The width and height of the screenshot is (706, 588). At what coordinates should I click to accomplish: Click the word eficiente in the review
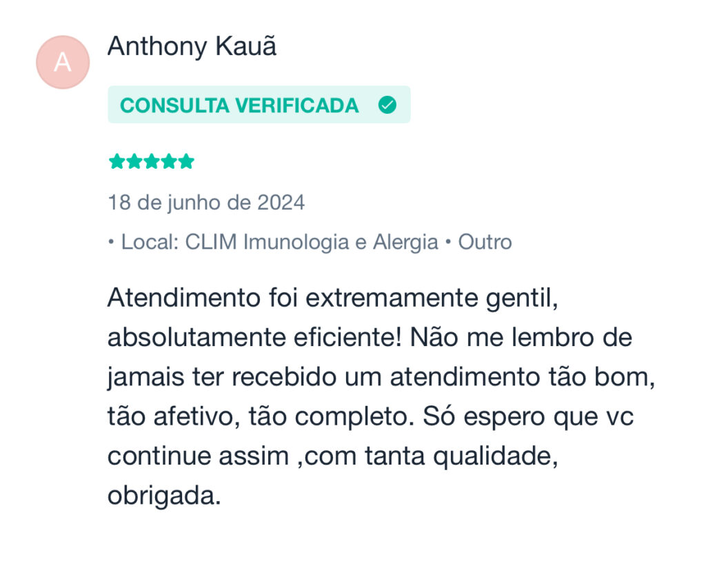(345, 338)
